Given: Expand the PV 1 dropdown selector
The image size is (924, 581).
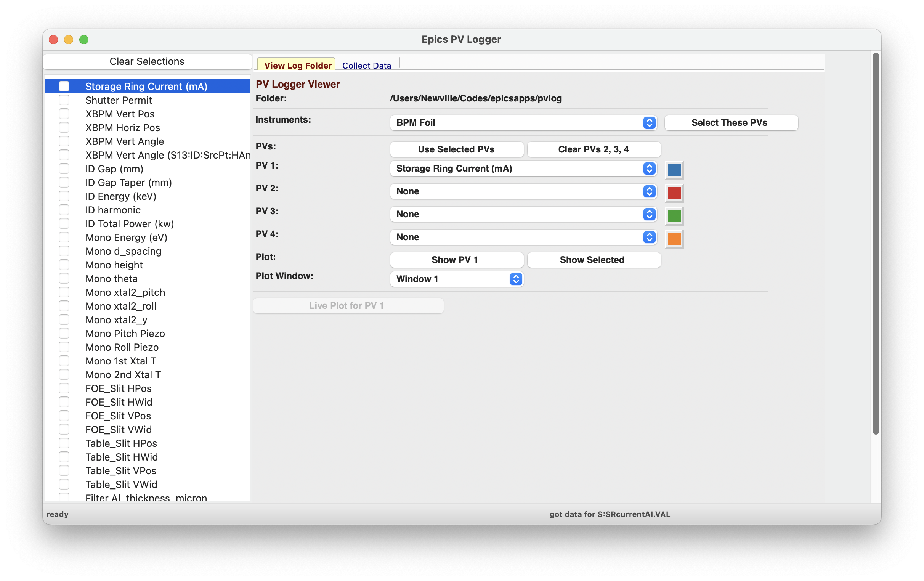Looking at the screenshot, I should [x=648, y=169].
